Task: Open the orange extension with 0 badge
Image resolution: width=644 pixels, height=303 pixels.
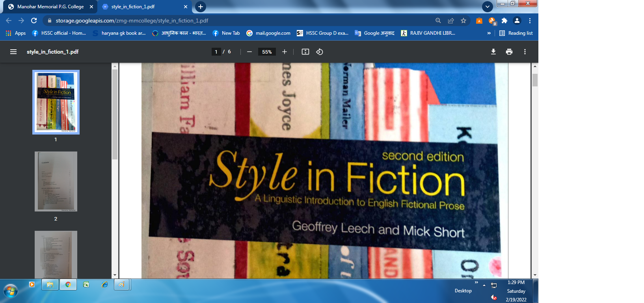Action: 492,21
